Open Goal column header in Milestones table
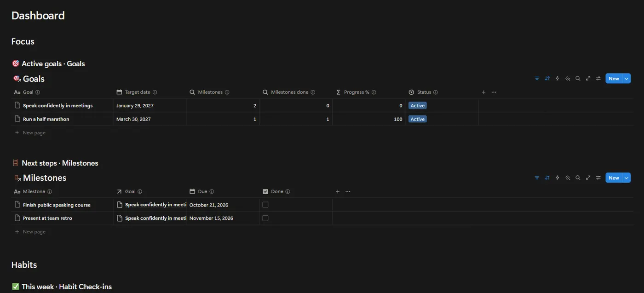The image size is (644, 293). pyautogui.click(x=129, y=192)
